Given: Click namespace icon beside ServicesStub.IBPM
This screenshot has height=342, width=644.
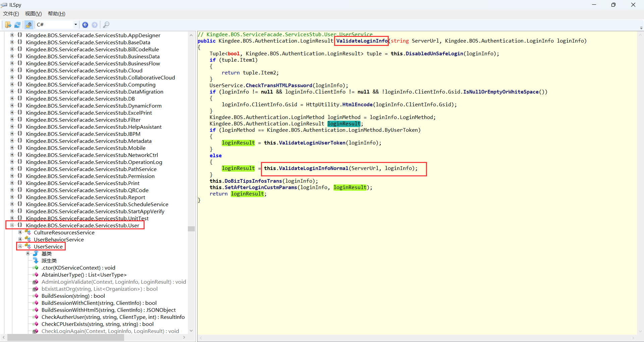Looking at the screenshot, I should tap(20, 134).
